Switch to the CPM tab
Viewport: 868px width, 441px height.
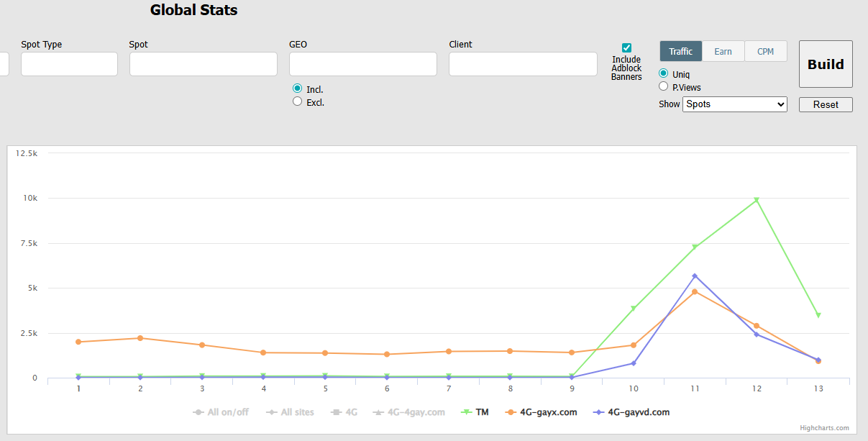(x=765, y=51)
